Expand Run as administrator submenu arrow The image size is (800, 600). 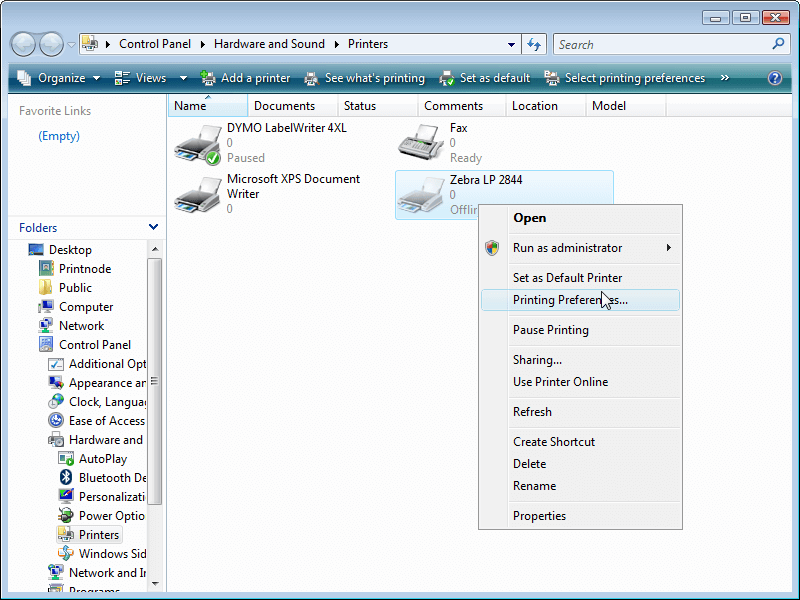tap(668, 248)
